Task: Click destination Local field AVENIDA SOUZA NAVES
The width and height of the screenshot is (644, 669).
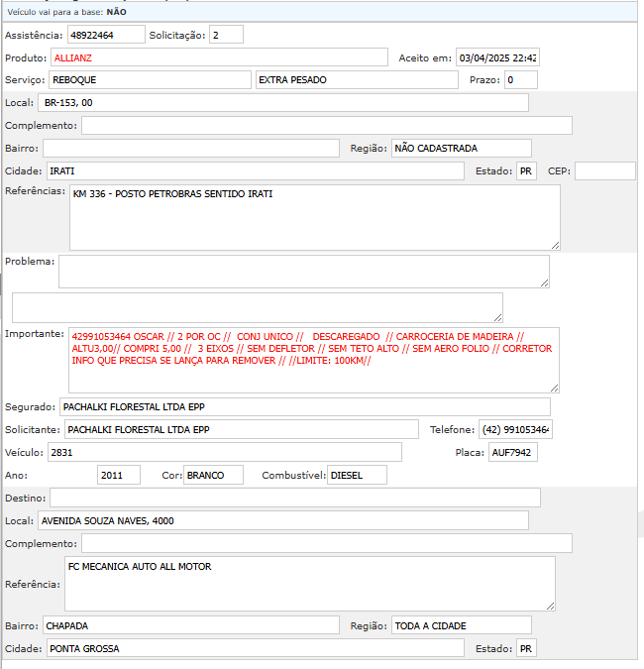Action: click(283, 520)
